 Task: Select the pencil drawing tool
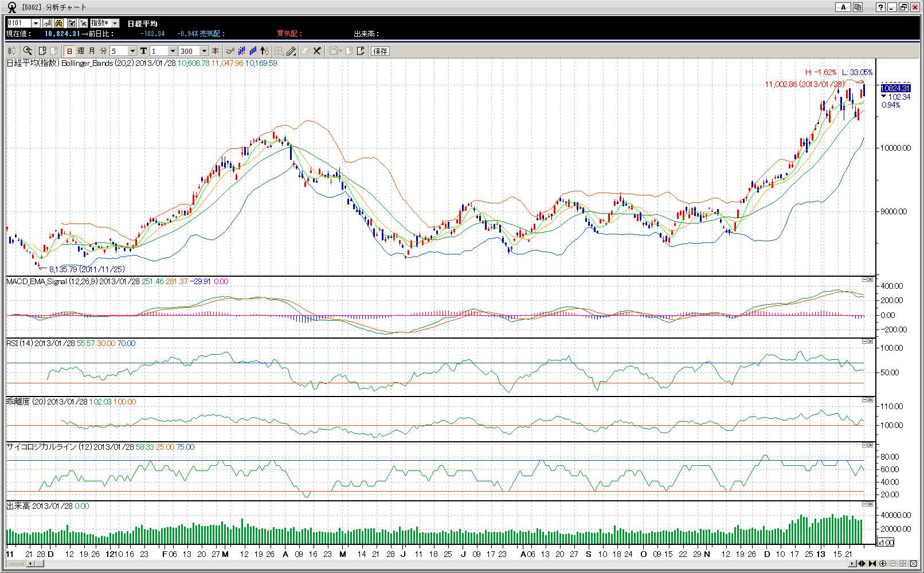click(292, 51)
